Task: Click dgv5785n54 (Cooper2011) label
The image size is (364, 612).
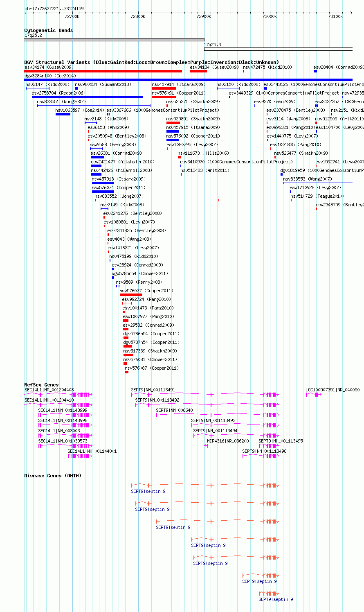Action: click(140, 273)
